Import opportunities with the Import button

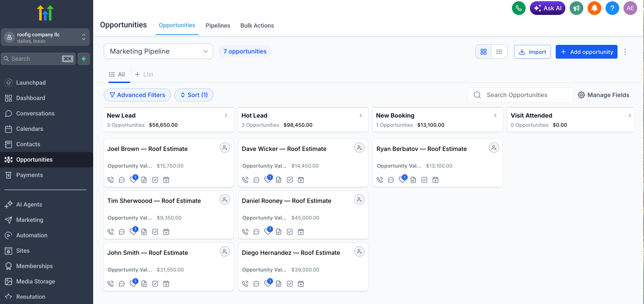click(x=532, y=52)
